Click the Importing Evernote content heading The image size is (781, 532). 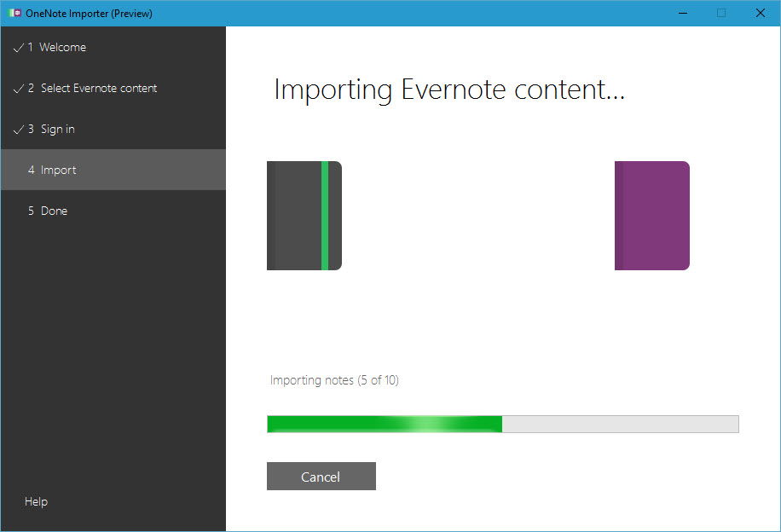click(x=449, y=89)
